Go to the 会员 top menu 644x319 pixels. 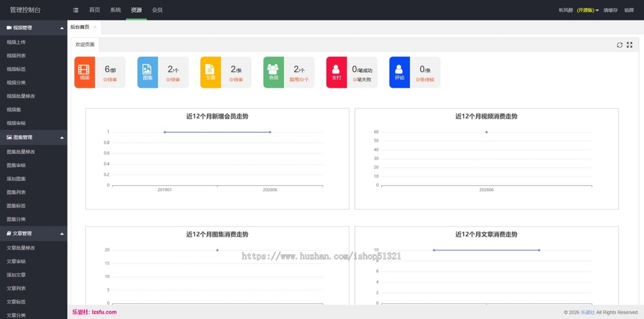[x=157, y=10]
